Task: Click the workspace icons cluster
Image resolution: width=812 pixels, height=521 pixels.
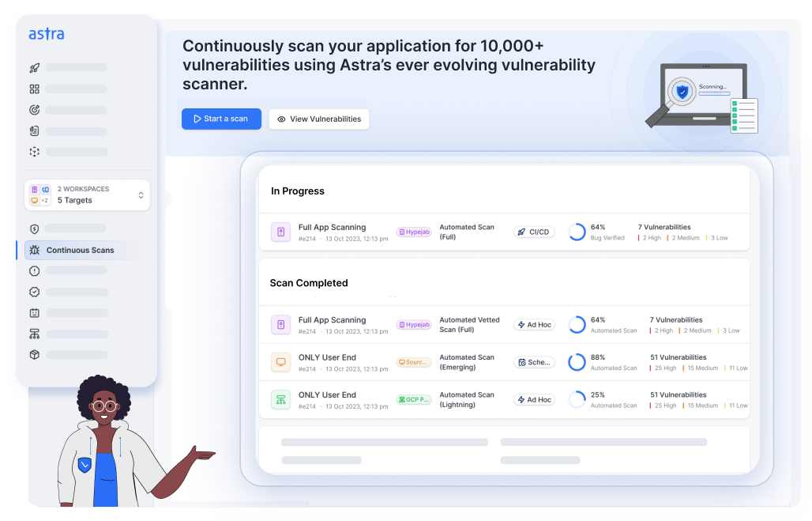Action: (39, 195)
